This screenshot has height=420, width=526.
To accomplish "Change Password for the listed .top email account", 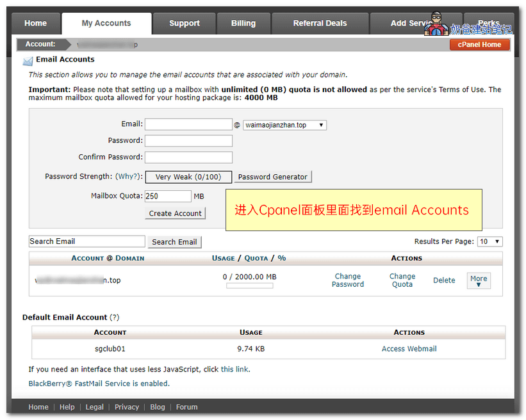I will point(347,280).
